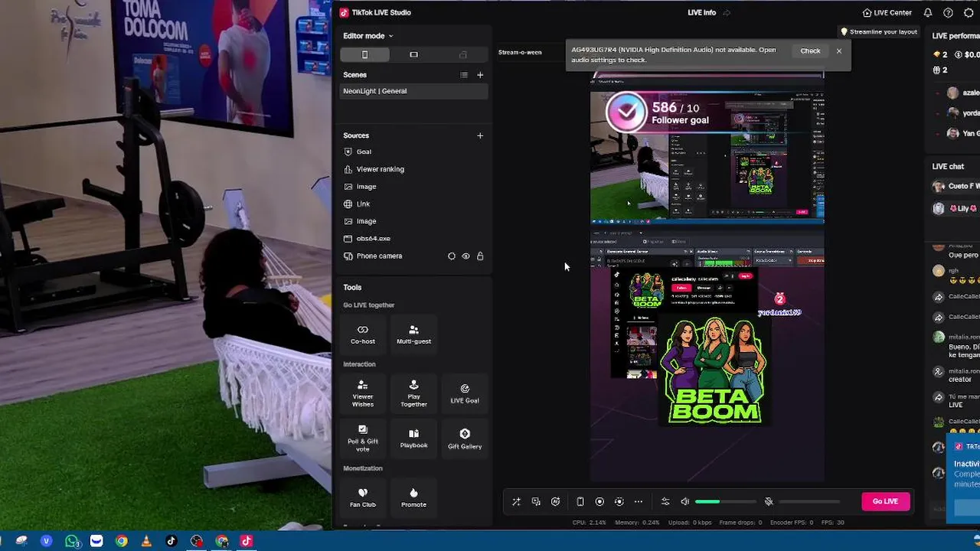Viewport: 980px width, 551px height.
Task: Click Phone camera circular effects icon
Action: [451, 256]
